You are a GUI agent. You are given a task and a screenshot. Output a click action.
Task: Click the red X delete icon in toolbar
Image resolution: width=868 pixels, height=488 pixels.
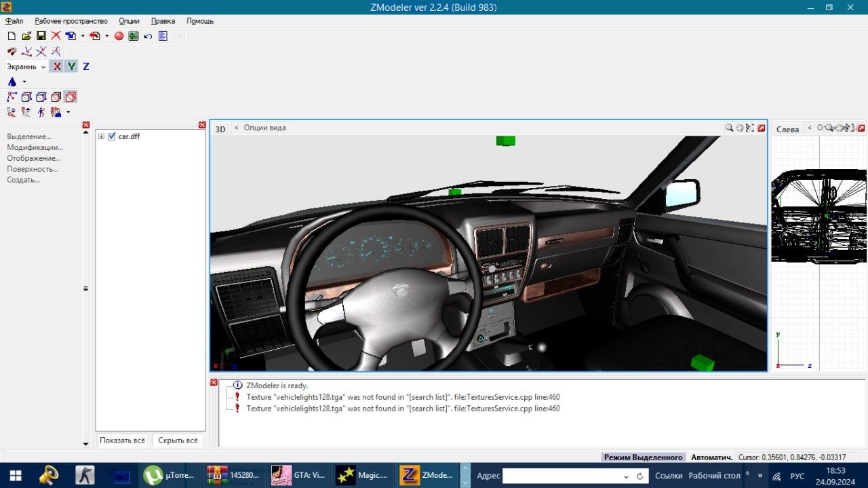click(56, 36)
